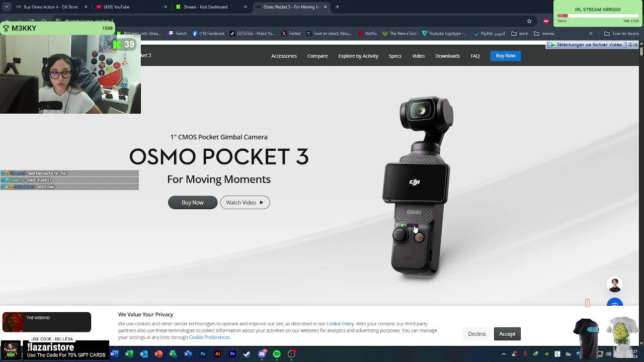The image size is (644, 362).
Task: Open the Accessories section
Action: 284,56
